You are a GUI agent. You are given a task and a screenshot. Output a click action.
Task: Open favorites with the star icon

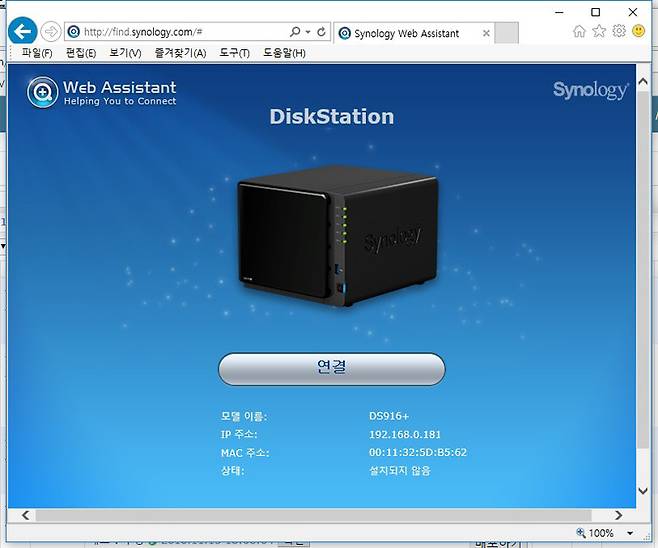pyautogui.click(x=599, y=31)
